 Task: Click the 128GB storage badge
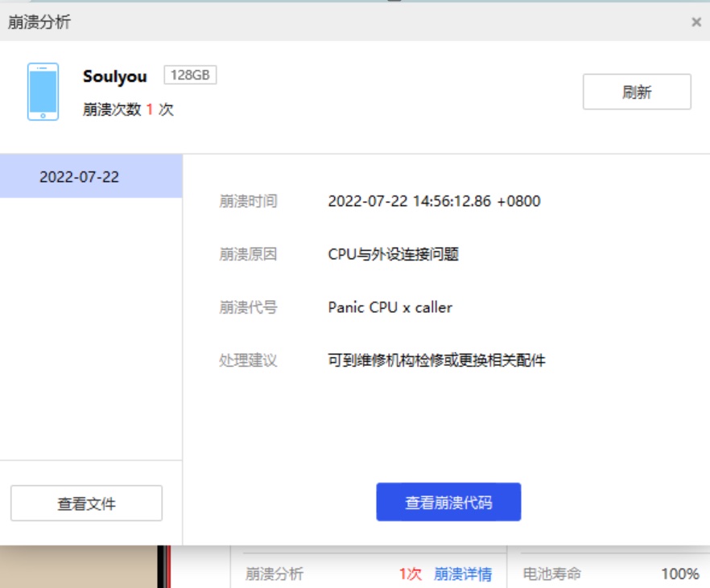(x=190, y=75)
